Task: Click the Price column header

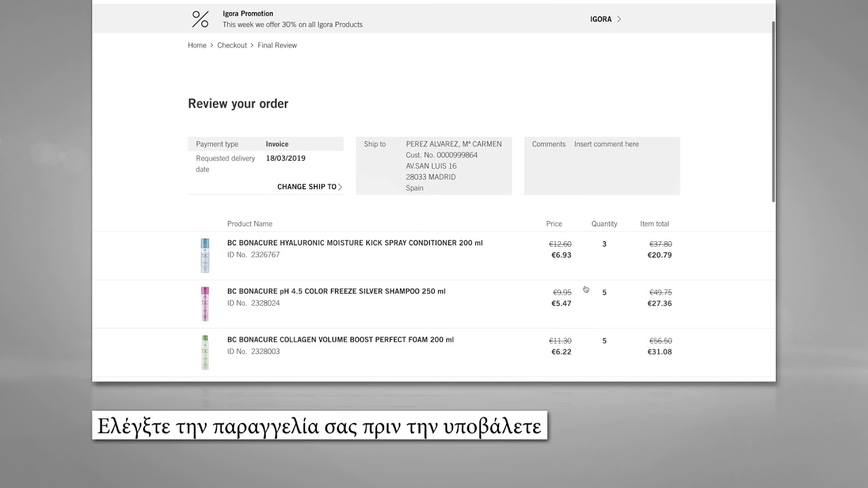Action: (x=554, y=224)
